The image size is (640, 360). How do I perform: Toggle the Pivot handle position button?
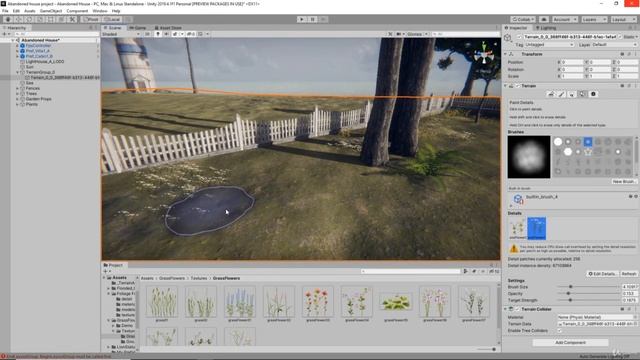click(x=90, y=19)
